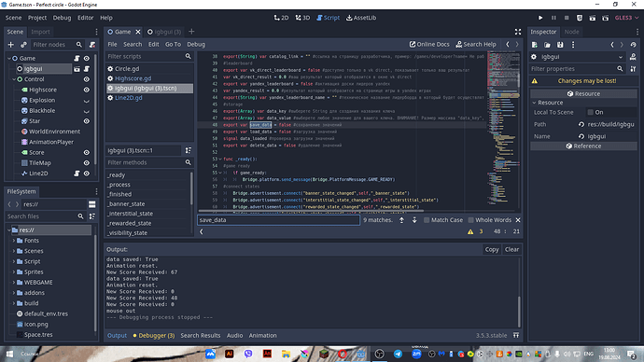Collapse the Resource section in the Inspector
This screenshot has width=644, height=362.
535,103
